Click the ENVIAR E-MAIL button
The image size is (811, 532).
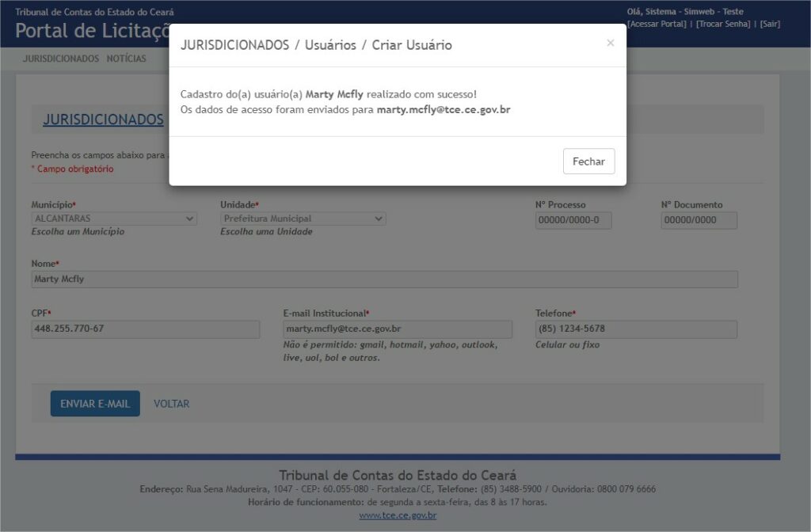point(95,404)
